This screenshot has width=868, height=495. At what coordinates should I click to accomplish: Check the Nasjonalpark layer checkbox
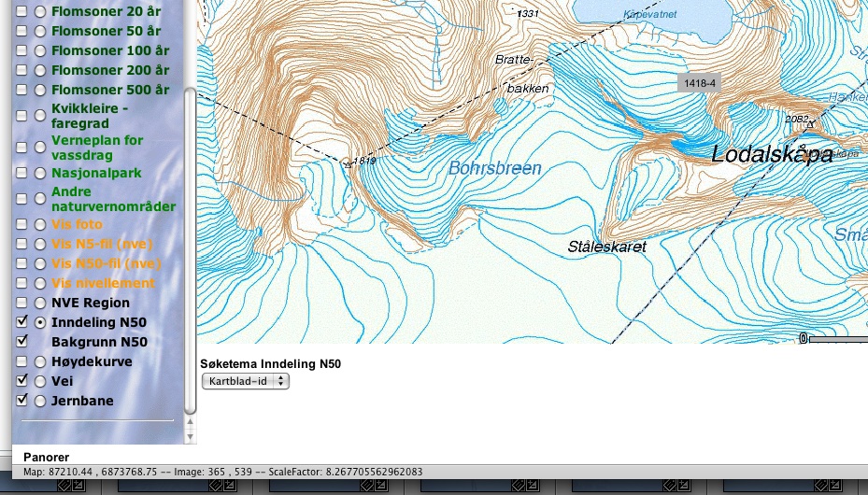(x=21, y=173)
